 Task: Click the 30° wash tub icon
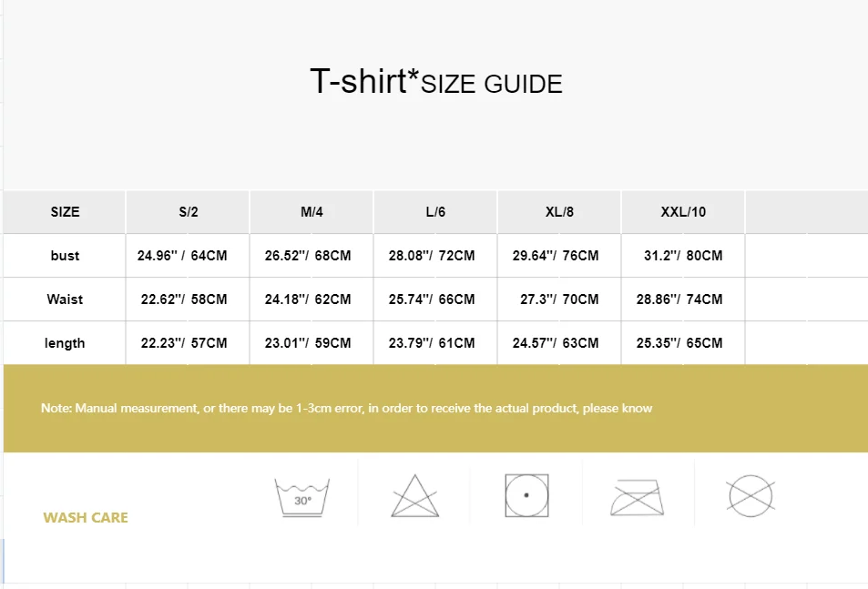302,498
